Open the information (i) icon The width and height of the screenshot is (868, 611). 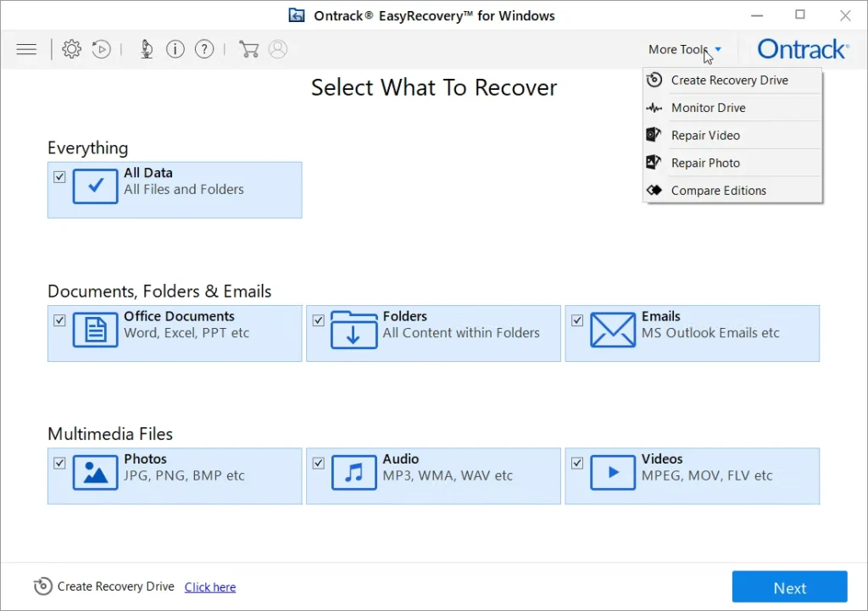(175, 49)
